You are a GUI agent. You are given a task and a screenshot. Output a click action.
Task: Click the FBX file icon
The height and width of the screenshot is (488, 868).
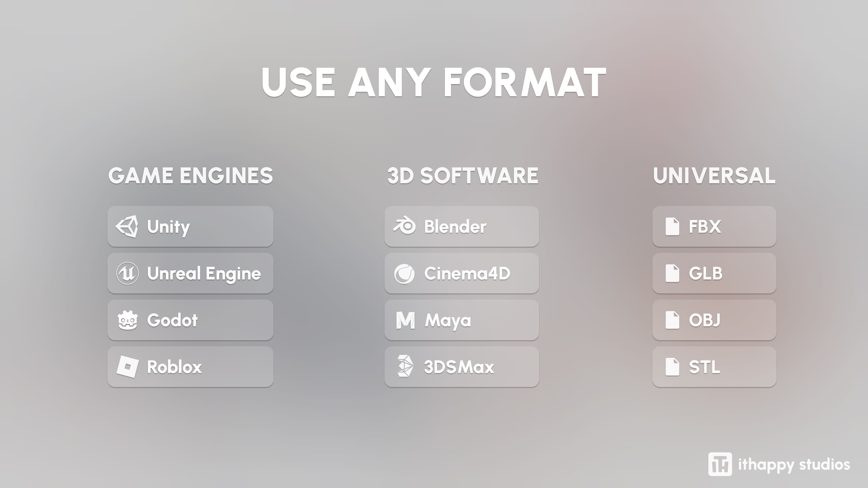672,226
